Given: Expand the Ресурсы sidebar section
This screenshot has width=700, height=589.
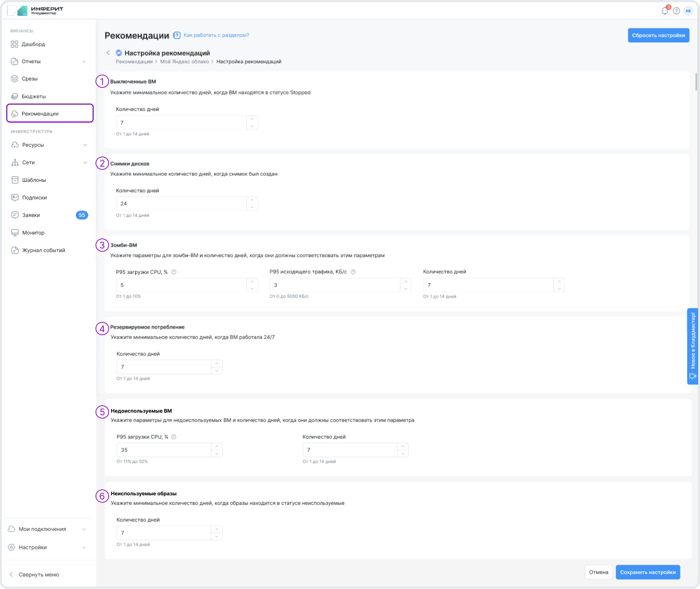Looking at the screenshot, I should tap(85, 145).
